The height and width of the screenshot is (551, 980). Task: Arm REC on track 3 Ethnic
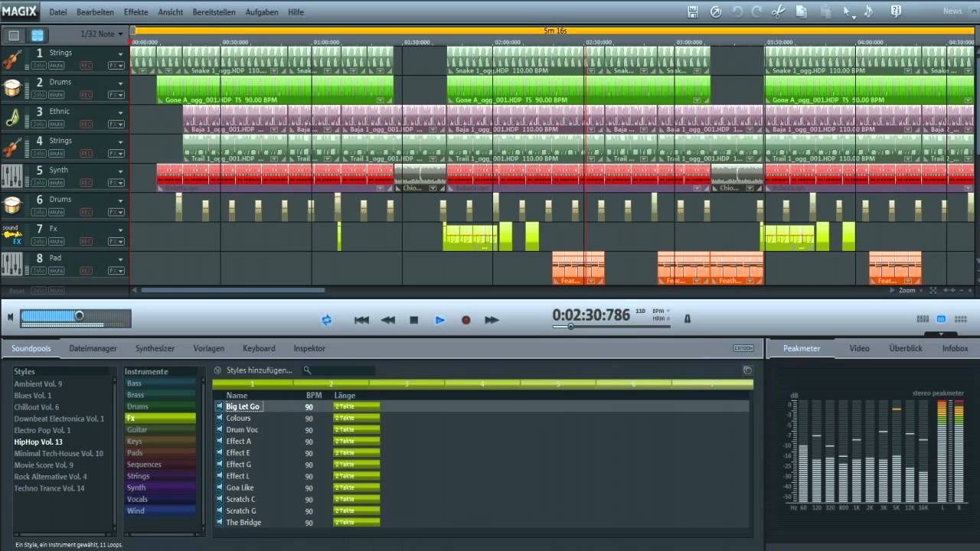coord(86,124)
